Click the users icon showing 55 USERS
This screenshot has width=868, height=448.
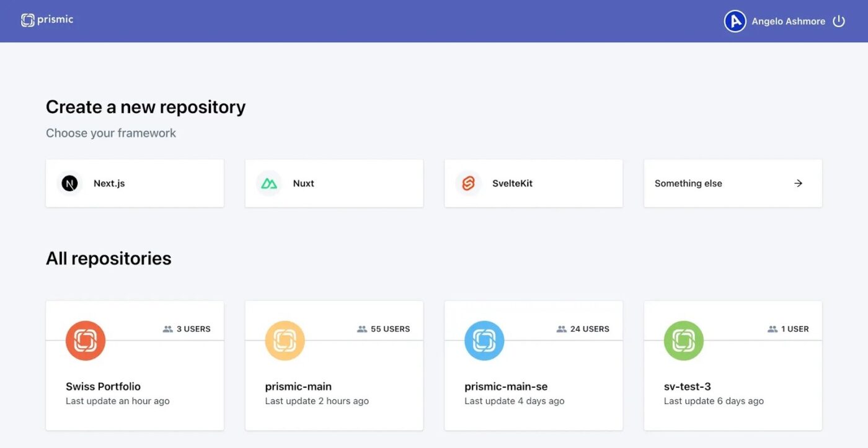[362, 328]
